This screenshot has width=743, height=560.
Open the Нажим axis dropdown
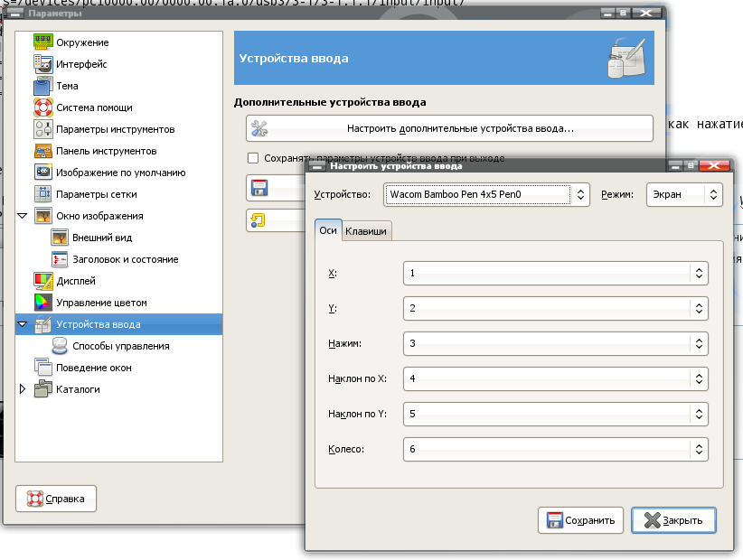click(554, 343)
